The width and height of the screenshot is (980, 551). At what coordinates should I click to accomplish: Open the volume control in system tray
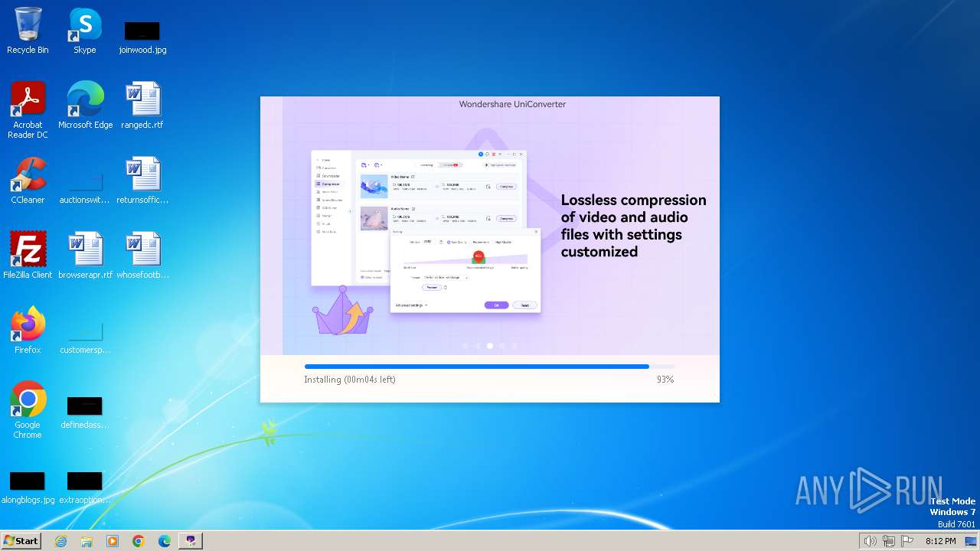coord(870,541)
